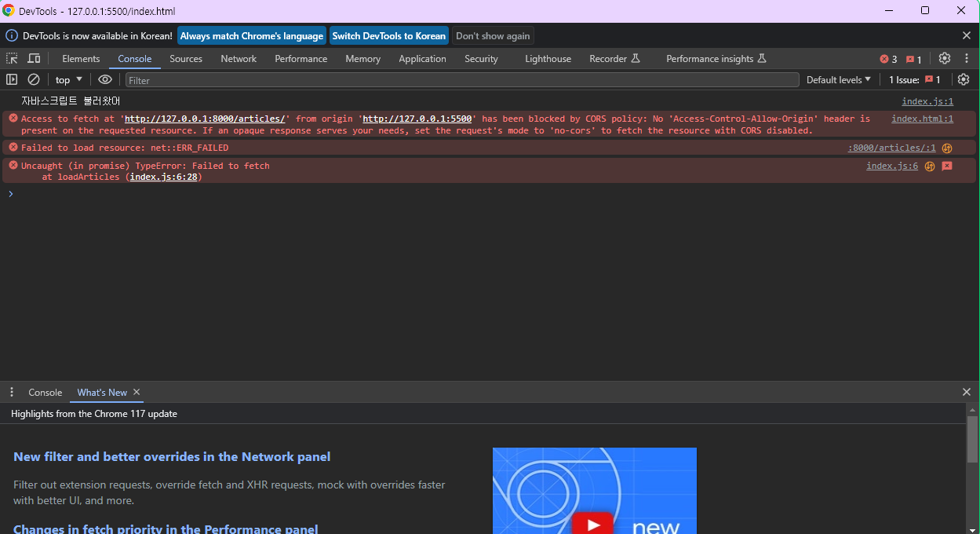Image resolution: width=980 pixels, height=534 pixels.
Task: Open the Application tab
Action: point(422,59)
